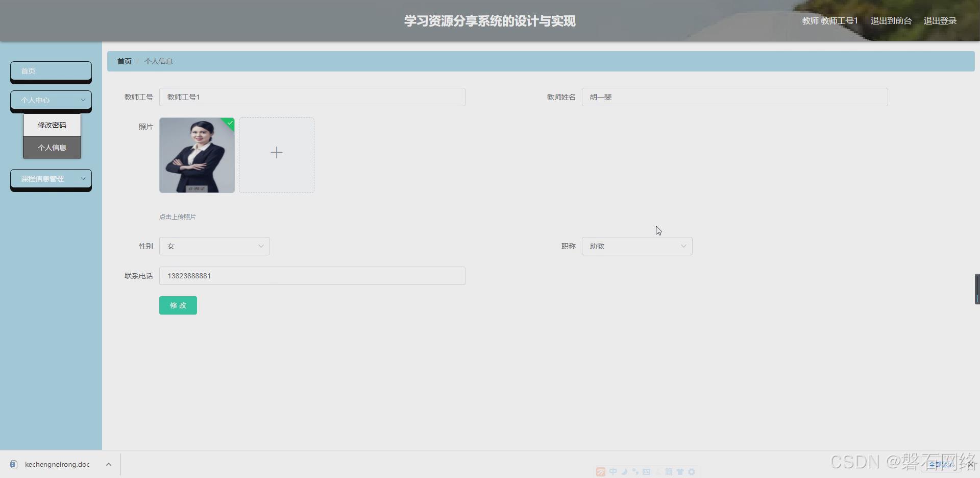Click the skin wardrobe icon on input toolbar
The image size is (980, 478).
[681, 472]
